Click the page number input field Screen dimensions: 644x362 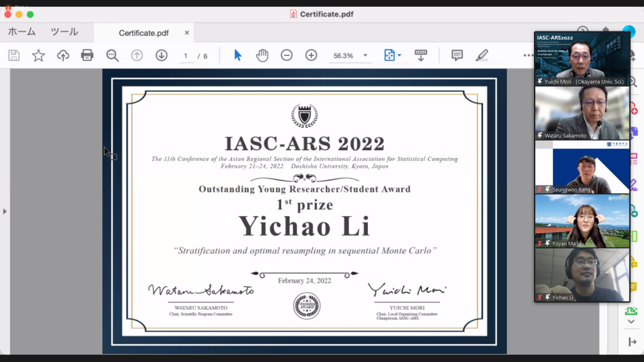click(x=185, y=56)
